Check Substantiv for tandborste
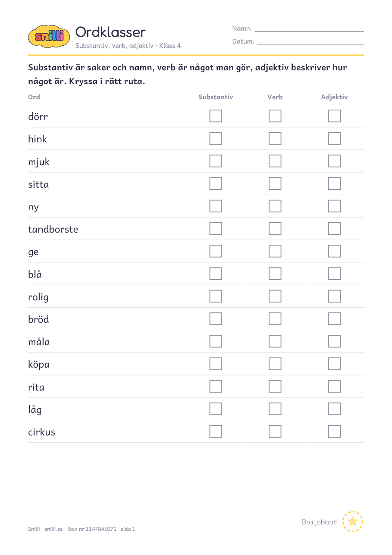The image size is (392, 555). 216,229
